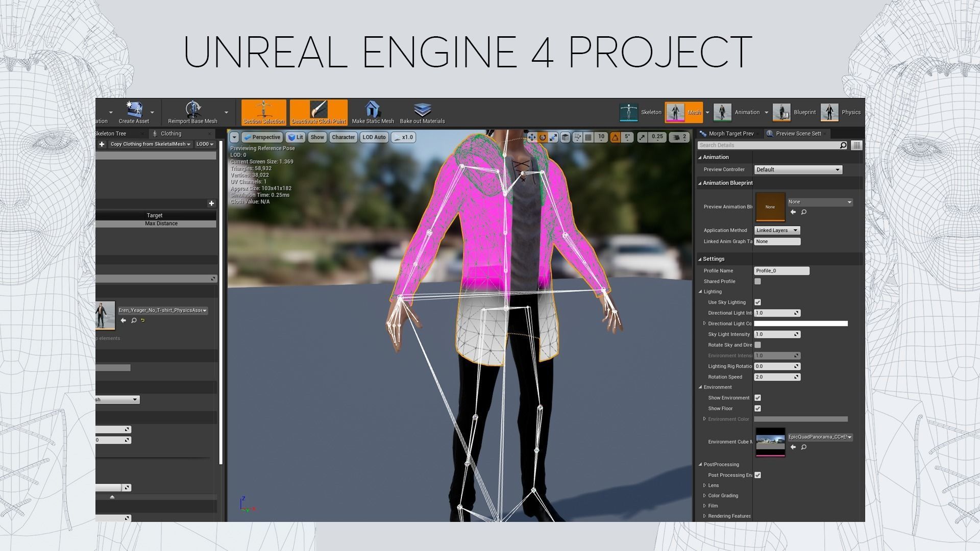Toggle Rotate Sky and Directional checkbox

tap(758, 345)
